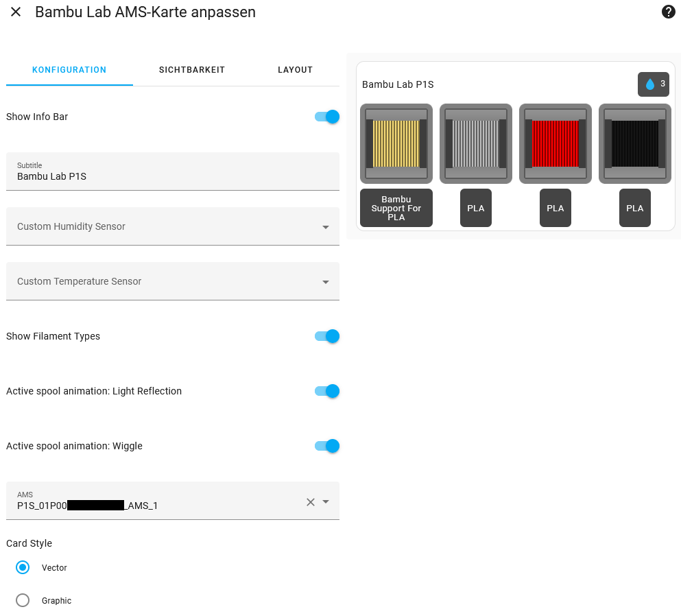Select the Vector card style
The width and height of the screenshot is (681, 616).
point(23,567)
